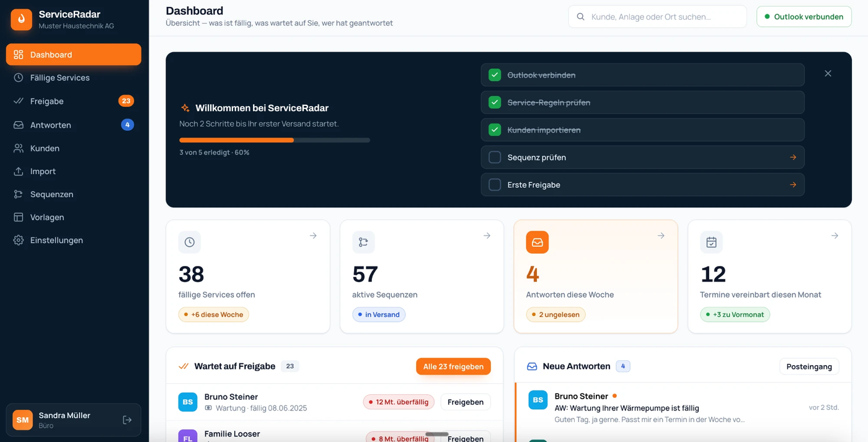The height and width of the screenshot is (442, 868).
Task: Click the BS avatar in Wartet auf Freigabe
Action: coord(188,402)
